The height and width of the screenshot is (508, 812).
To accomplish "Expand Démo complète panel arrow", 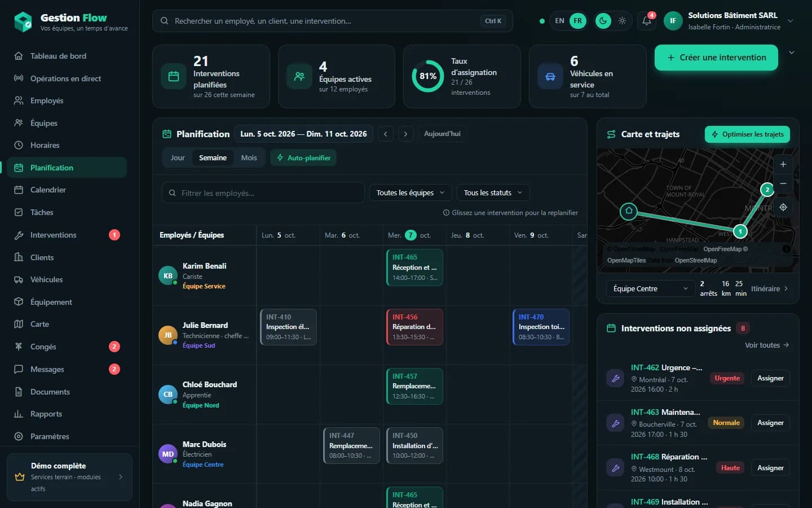I will click(121, 477).
